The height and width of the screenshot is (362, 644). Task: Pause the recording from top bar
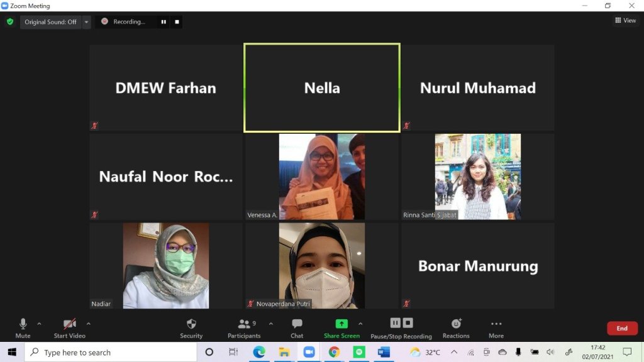(x=164, y=21)
